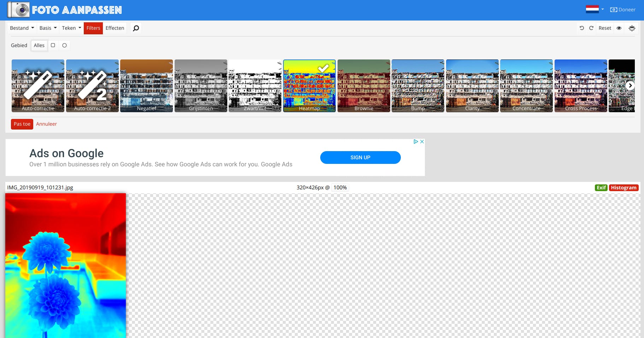This screenshot has height=338, width=644.
Task: Select the Heatmap filter thumbnail
Action: tap(309, 86)
